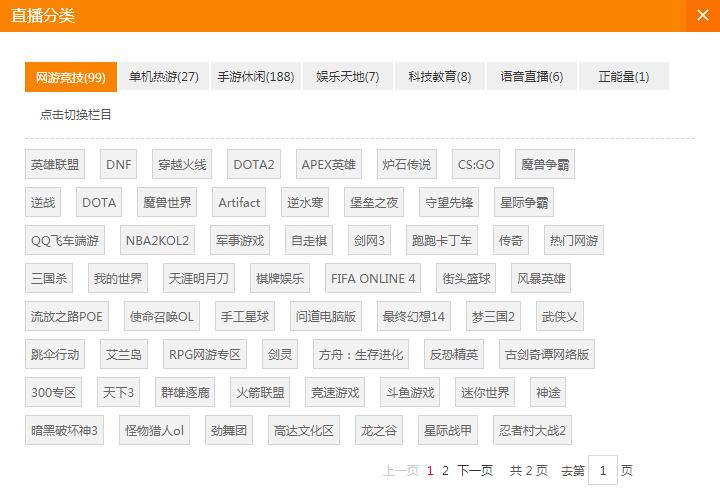
Task: Close the 直播分类 dialog
Action: (703, 15)
